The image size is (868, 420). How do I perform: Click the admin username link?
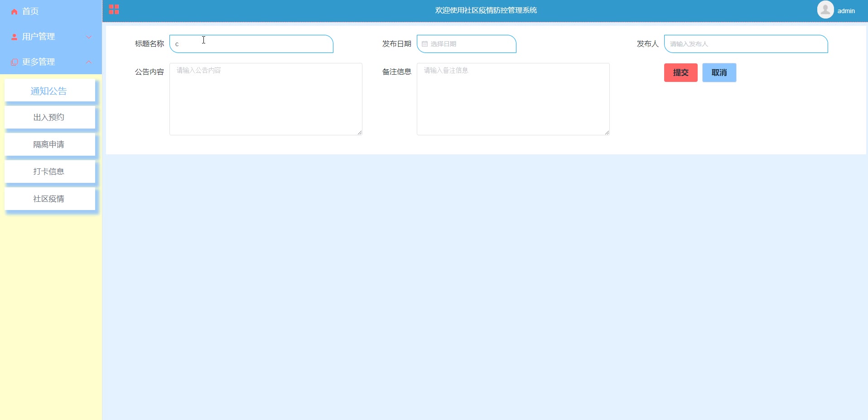(846, 11)
